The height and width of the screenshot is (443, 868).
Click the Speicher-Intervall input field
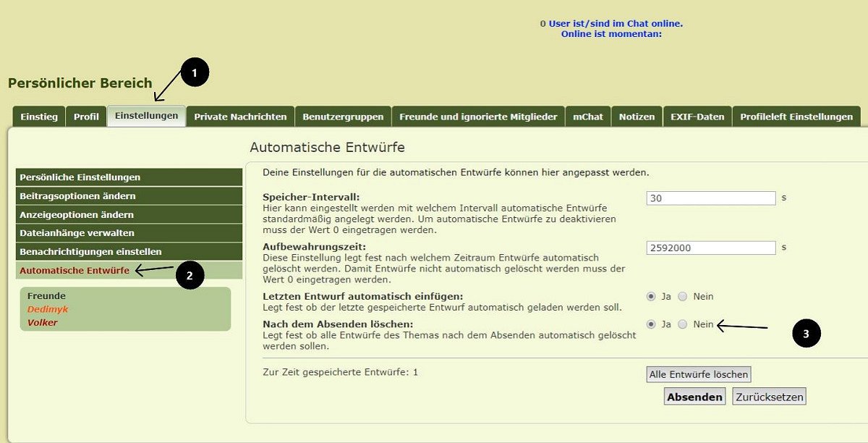[x=710, y=198]
